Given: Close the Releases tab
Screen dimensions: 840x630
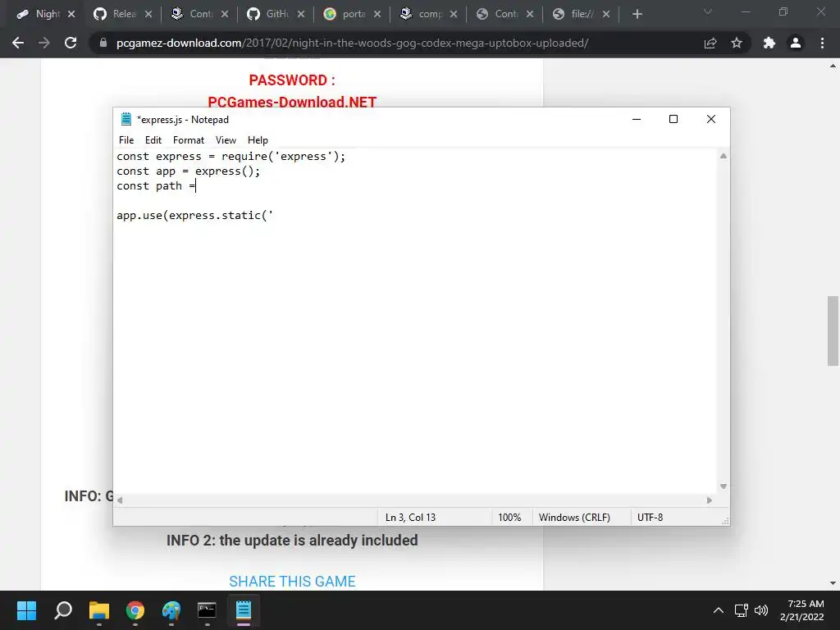Looking at the screenshot, I should click(x=148, y=14).
